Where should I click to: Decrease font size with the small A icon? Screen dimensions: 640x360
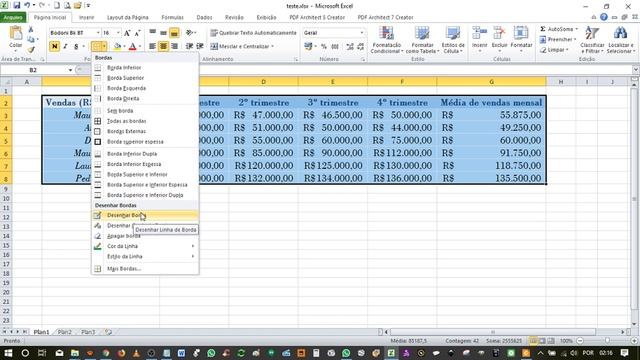pyautogui.click(x=137, y=33)
